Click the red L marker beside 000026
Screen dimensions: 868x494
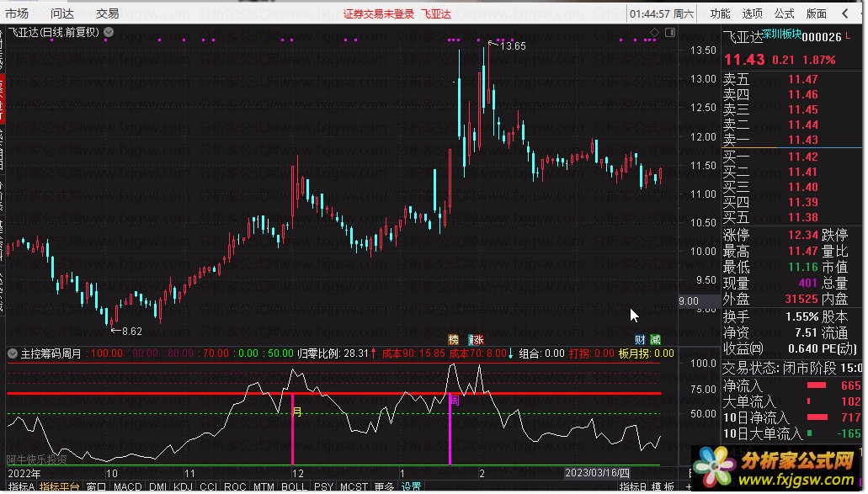pos(848,36)
